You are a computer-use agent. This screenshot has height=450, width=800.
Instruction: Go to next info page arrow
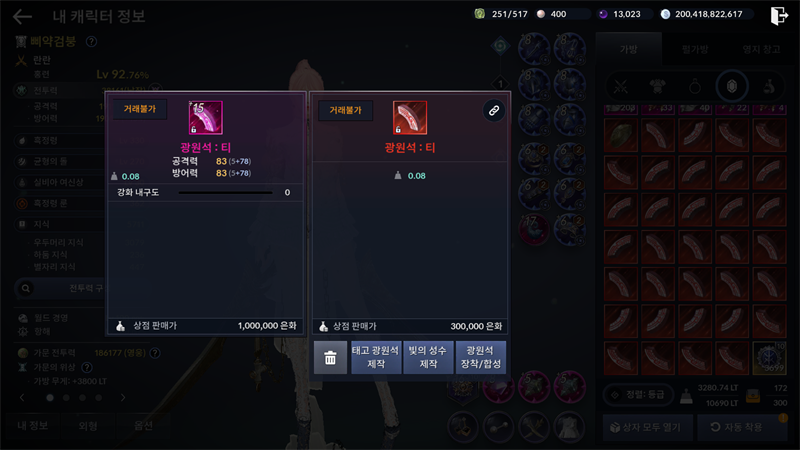click(x=123, y=397)
